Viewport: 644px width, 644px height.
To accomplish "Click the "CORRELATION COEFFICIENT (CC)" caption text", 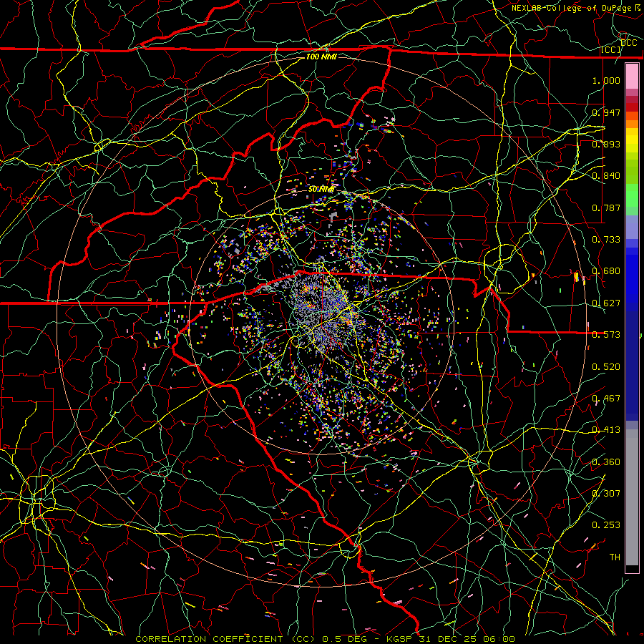I will [225, 639].
